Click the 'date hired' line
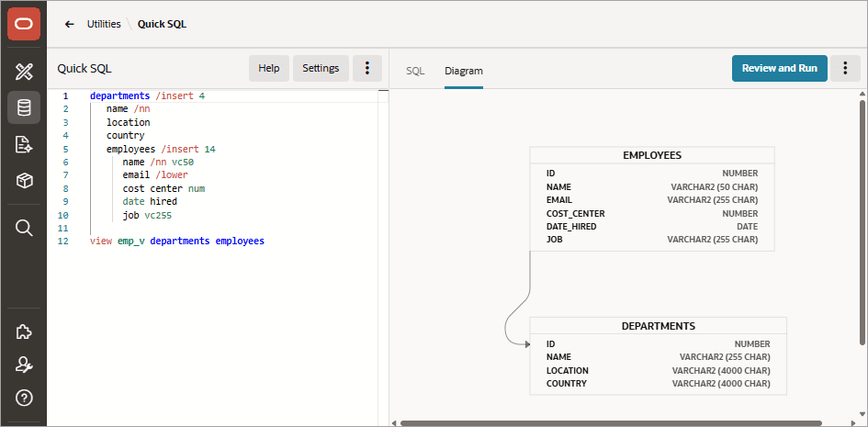This screenshot has height=427, width=868. [150, 202]
